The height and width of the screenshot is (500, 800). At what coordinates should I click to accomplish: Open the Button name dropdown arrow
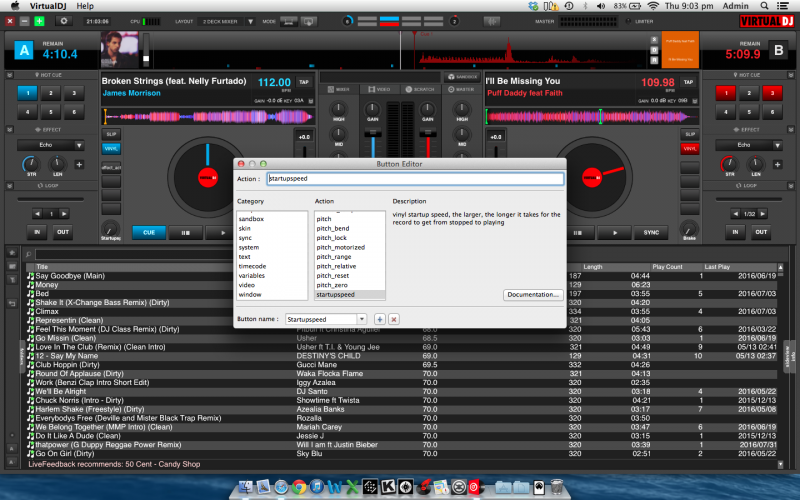tap(362, 319)
